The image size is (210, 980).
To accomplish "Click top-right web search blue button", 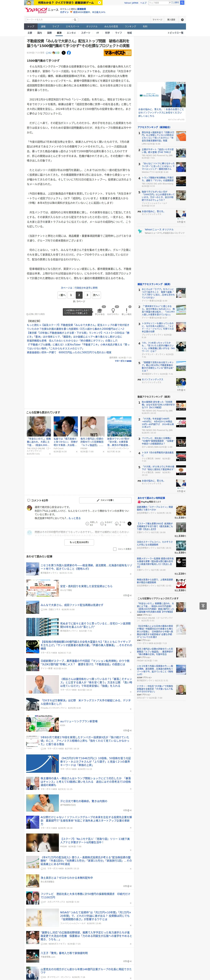I will pos(182,3).
